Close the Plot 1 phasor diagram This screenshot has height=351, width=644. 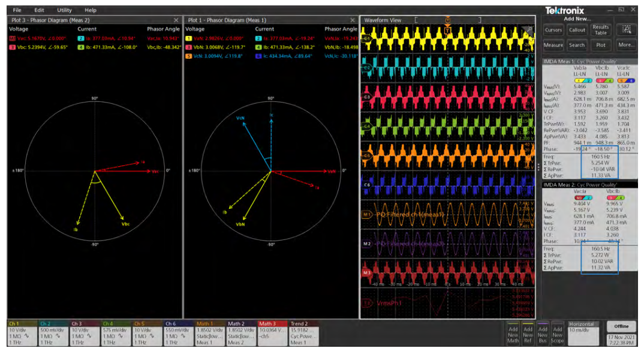pos(353,20)
